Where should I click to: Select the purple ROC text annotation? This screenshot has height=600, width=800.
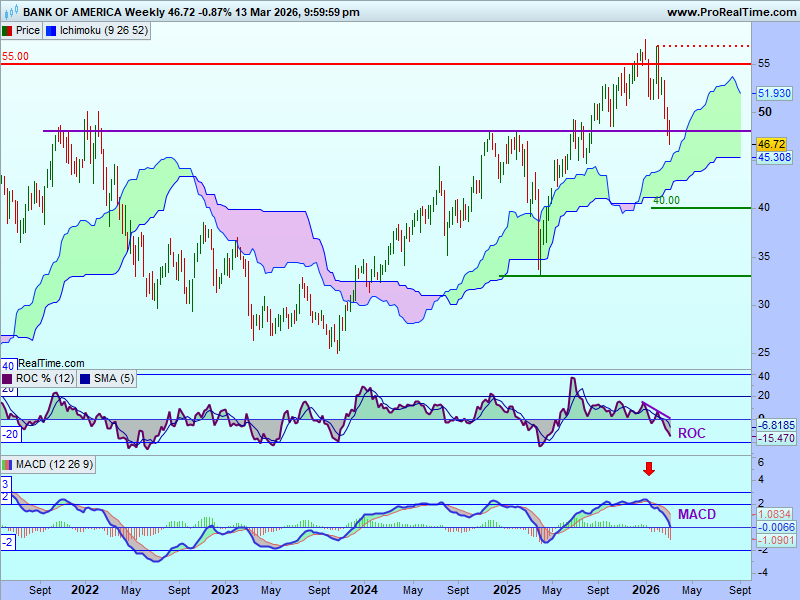coord(692,434)
